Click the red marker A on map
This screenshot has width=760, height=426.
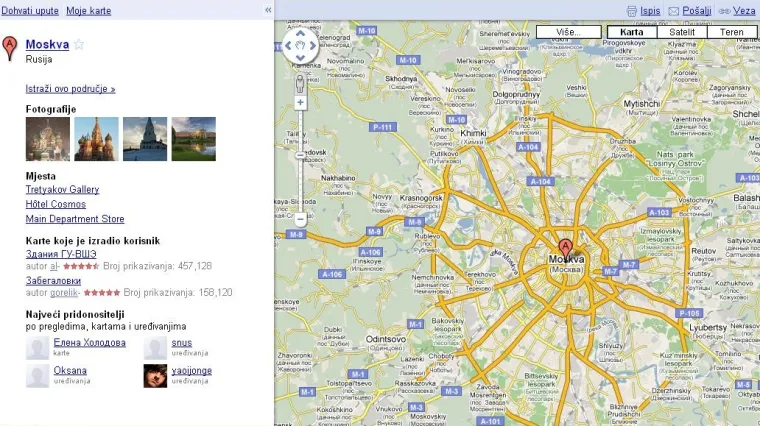565,248
